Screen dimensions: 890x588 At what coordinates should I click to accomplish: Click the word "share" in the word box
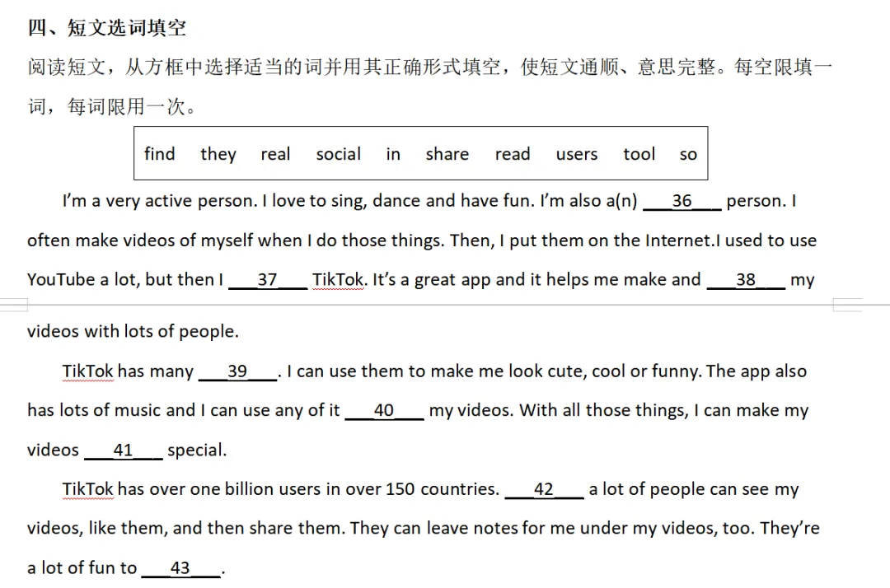[447, 154]
